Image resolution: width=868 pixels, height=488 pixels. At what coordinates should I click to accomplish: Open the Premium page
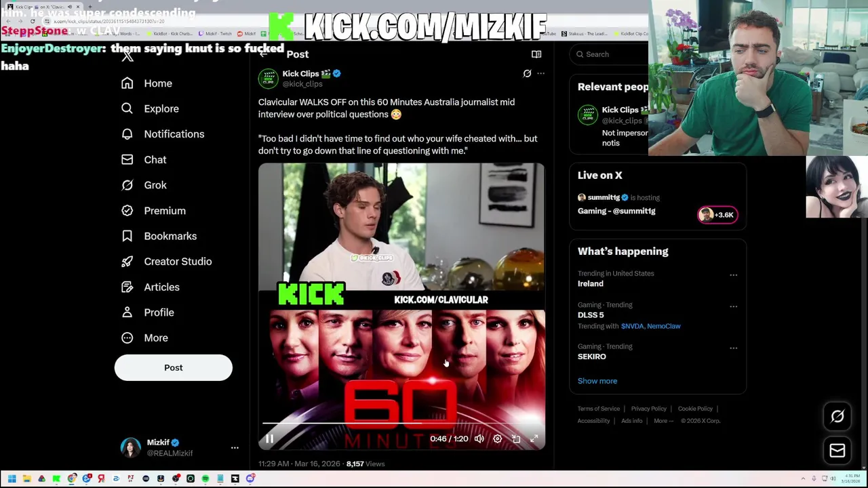click(x=165, y=211)
